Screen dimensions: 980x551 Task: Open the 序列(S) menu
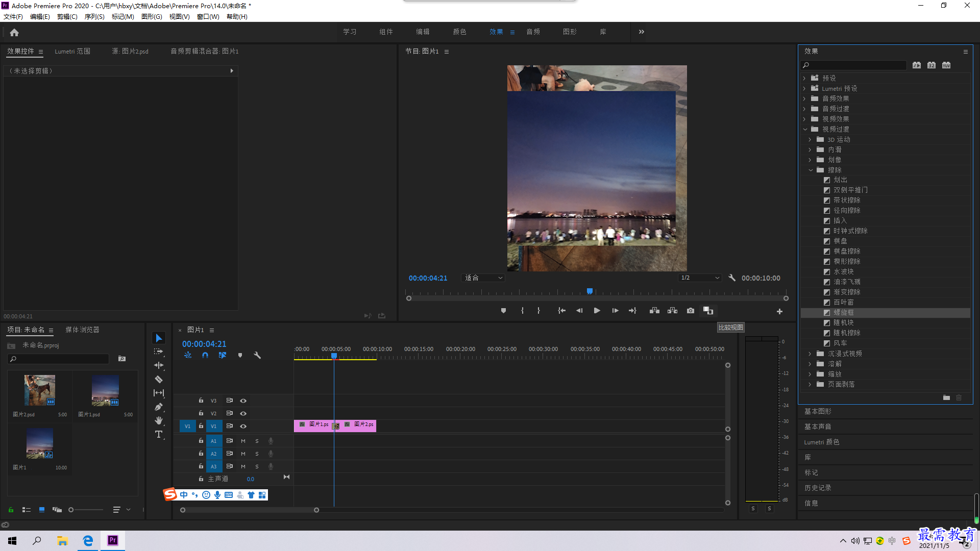click(x=94, y=17)
